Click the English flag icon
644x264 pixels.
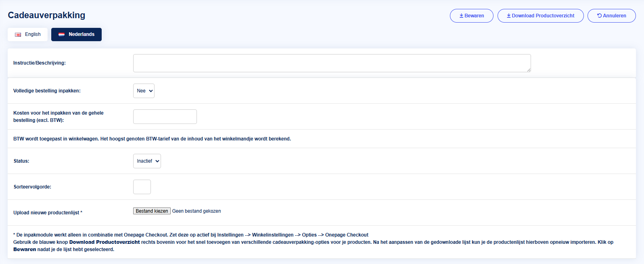pos(18,35)
